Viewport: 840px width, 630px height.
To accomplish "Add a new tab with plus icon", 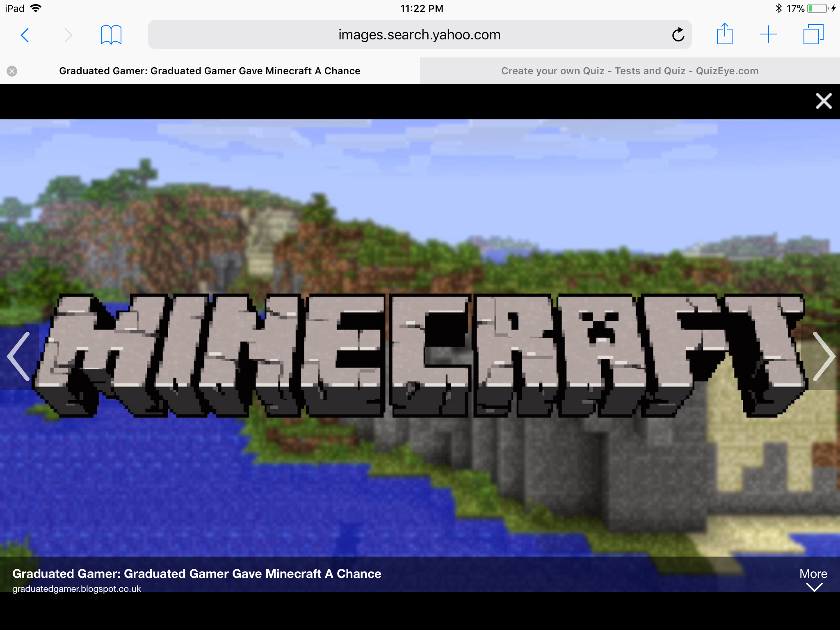I will pos(769,34).
